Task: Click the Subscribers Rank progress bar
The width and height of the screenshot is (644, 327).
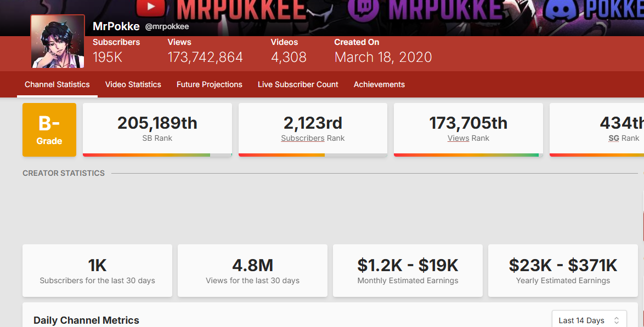Action: point(313,155)
